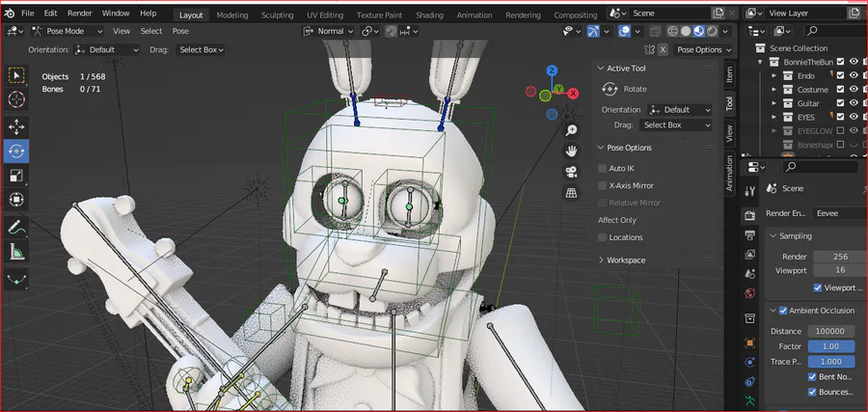Open the Render menu
This screenshot has width=868, height=412.
(80, 14)
